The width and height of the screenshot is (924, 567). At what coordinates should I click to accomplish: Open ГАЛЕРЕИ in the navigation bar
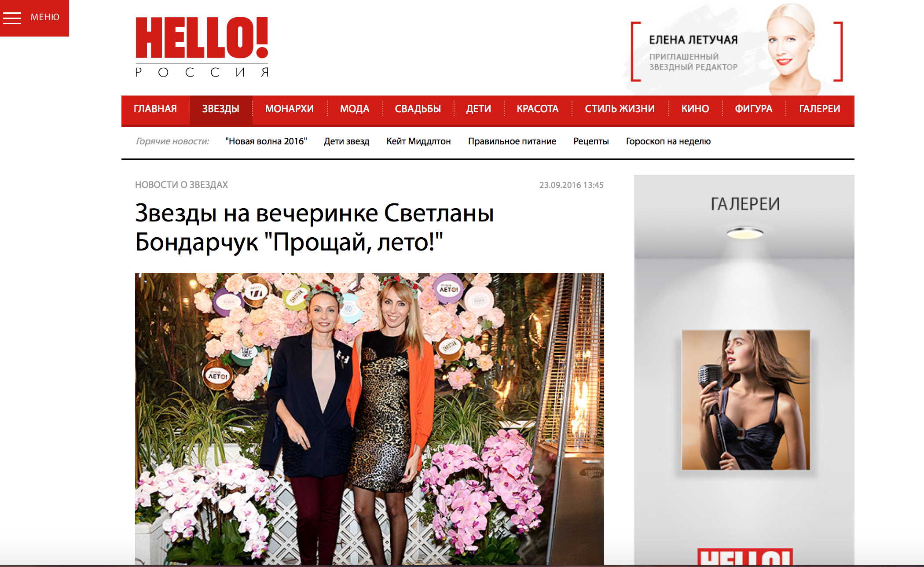pyautogui.click(x=820, y=109)
